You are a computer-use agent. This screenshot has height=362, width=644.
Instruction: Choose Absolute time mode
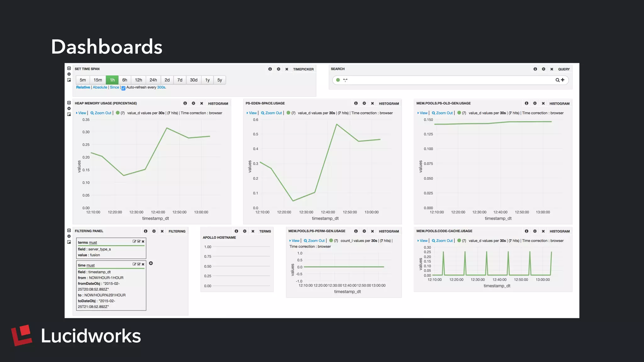point(100,87)
